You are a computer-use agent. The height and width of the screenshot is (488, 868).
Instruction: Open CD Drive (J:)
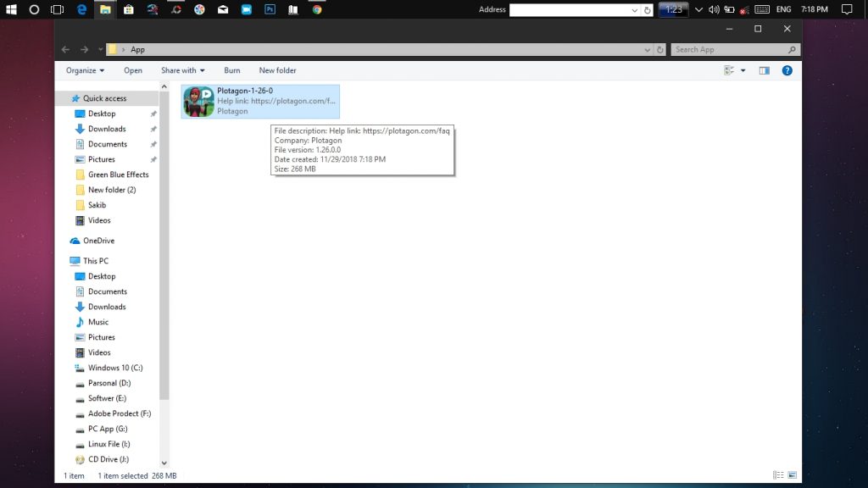click(x=108, y=459)
